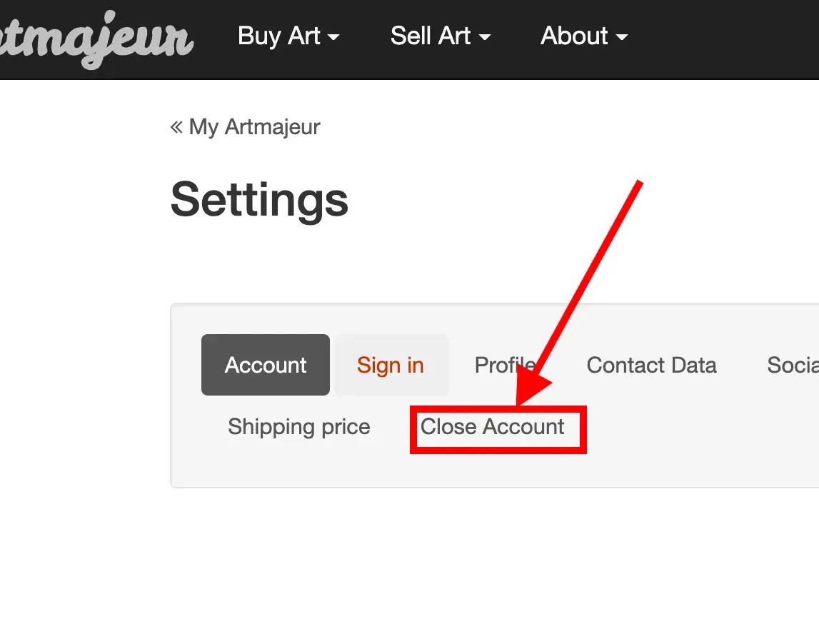Screen dimensions: 819x644
Task: Click the red arrow annotation head
Action: point(532,389)
